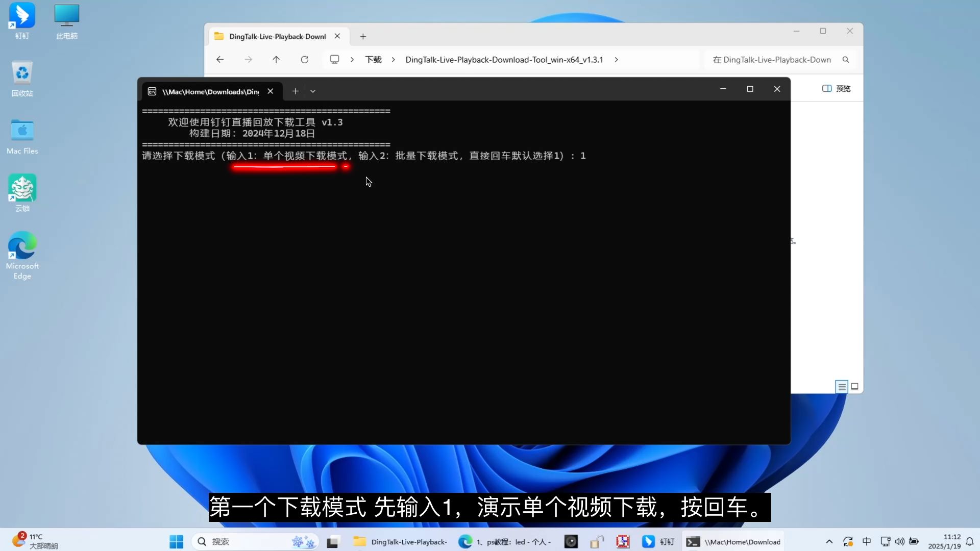Open the clock showing 11:12
This screenshot has width=980, height=551.
[x=944, y=541]
